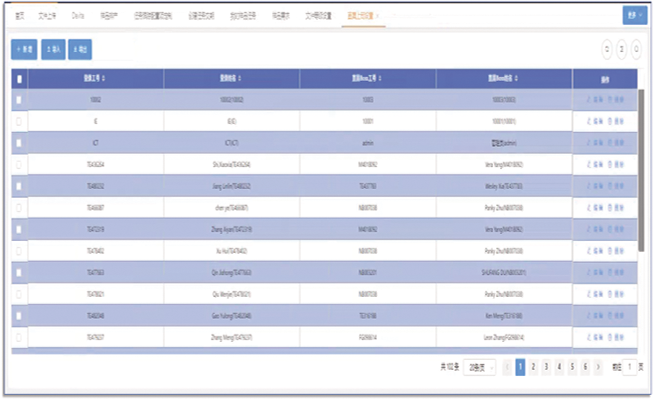Screen dimensions: 653x401
Task: Check the row checkbox for chen ye
Action: tap(20, 207)
